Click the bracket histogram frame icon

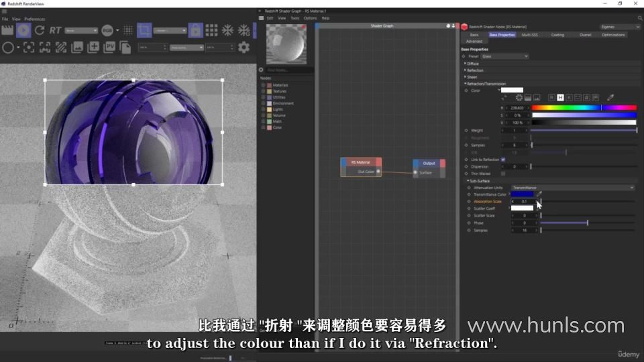coord(45,48)
